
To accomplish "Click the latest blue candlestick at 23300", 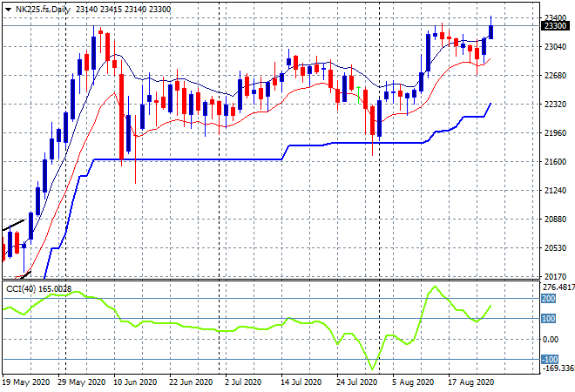I will point(490,31).
